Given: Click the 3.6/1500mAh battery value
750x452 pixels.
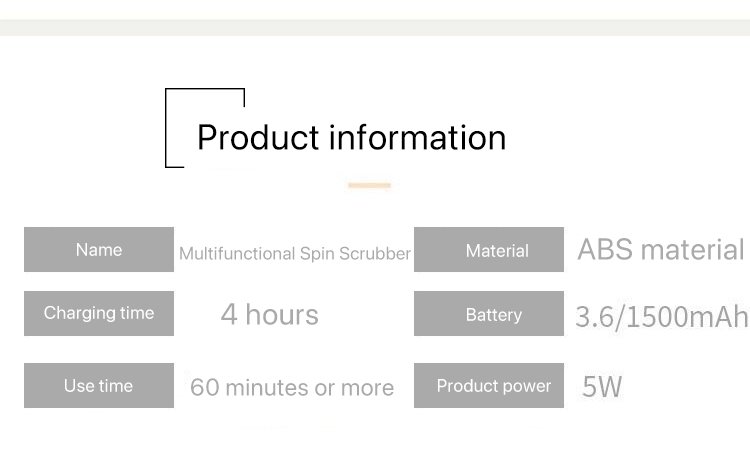Looking at the screenshot, I should point(662,317).
